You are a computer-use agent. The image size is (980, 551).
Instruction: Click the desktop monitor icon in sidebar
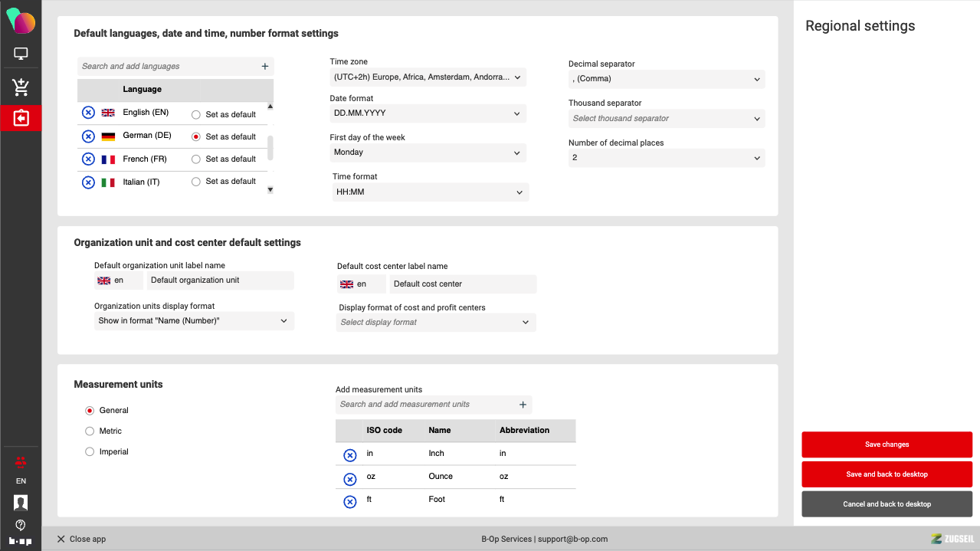(21, 54)
